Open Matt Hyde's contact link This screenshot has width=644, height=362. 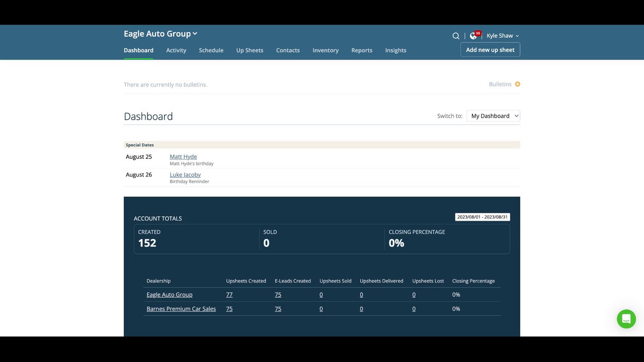183,157
